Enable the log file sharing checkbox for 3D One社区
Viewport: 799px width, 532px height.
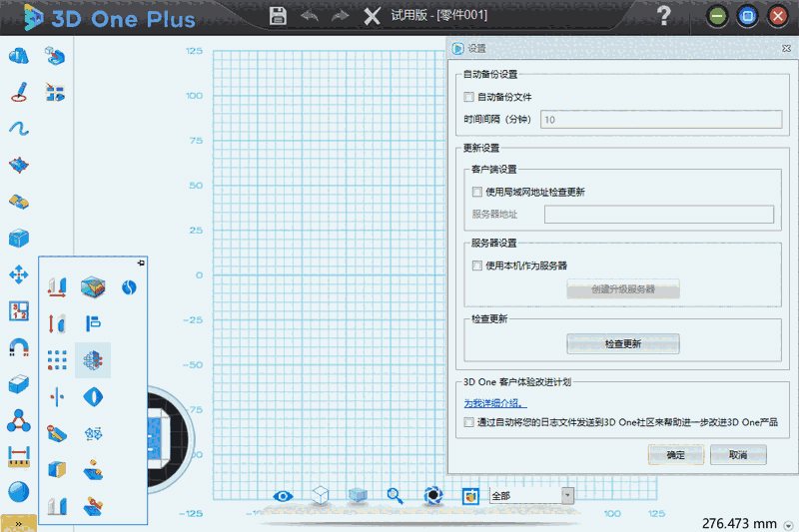468,422
